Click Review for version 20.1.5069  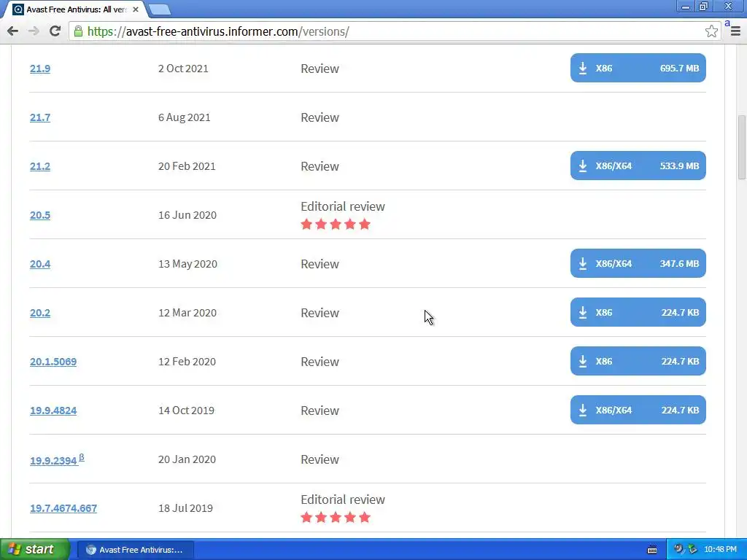point(320,362)
